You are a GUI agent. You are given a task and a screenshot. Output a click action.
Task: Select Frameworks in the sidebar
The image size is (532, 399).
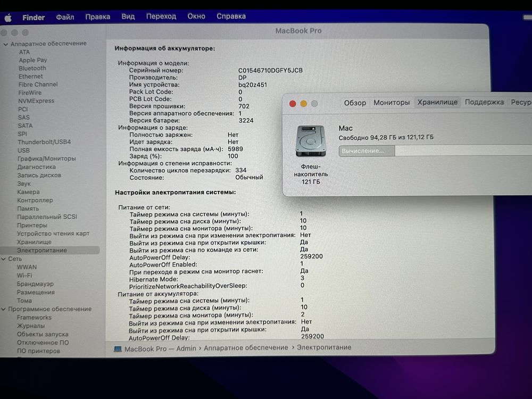click(34, 318)
